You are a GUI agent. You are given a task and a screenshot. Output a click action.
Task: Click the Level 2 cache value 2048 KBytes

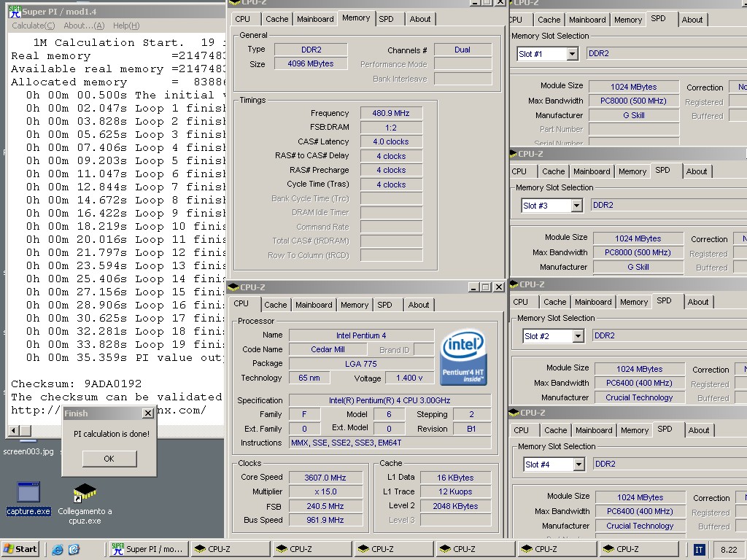[455, 506]
